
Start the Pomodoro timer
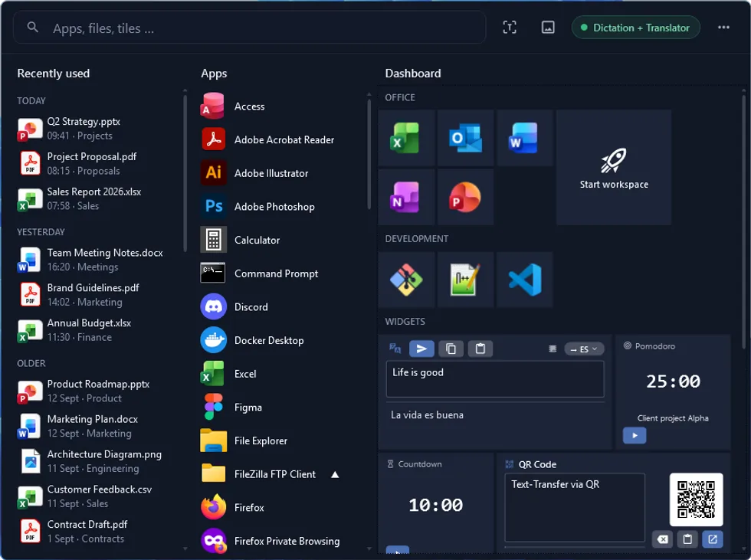pos(635,436)
